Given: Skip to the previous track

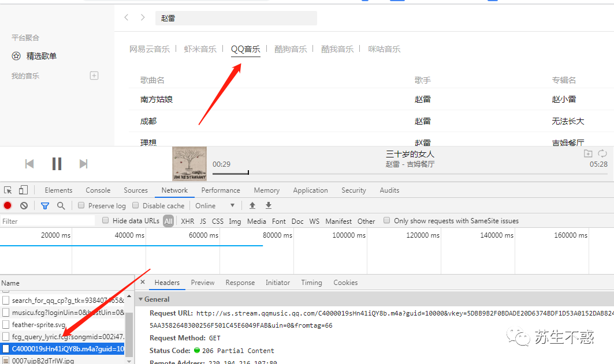Looking at the screenshot, I should click(x=29, y=164).
